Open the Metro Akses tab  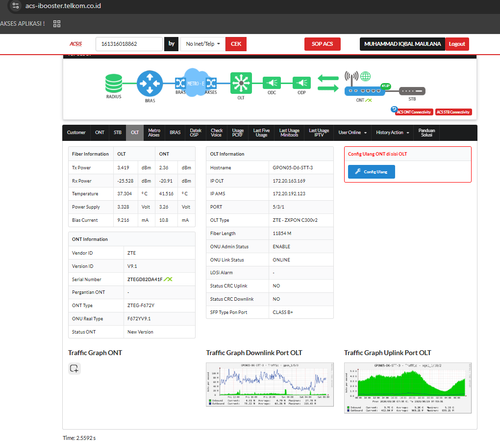coord(154,133)
